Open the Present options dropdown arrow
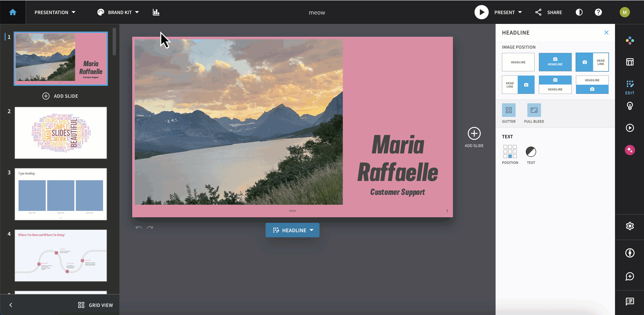The width and height of the screenshot is (644, 315). pyautogui.click(x=520, y=12)
